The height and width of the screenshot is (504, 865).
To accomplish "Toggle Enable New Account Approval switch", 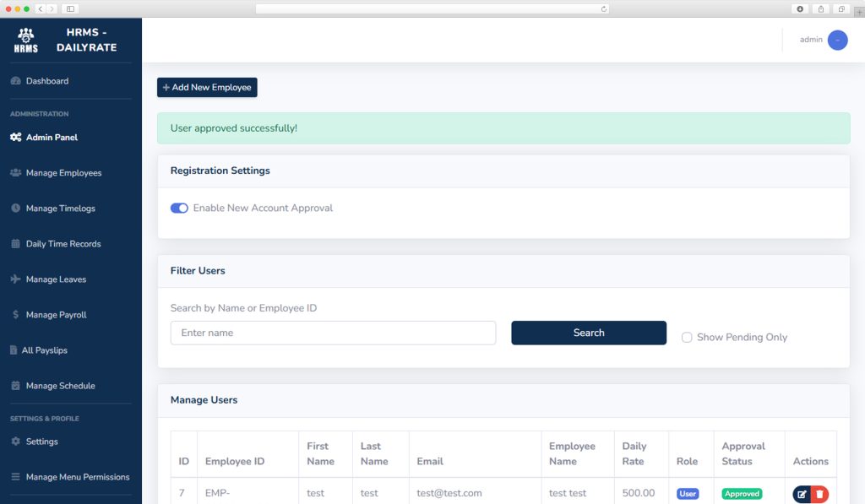I will (179, 208).
